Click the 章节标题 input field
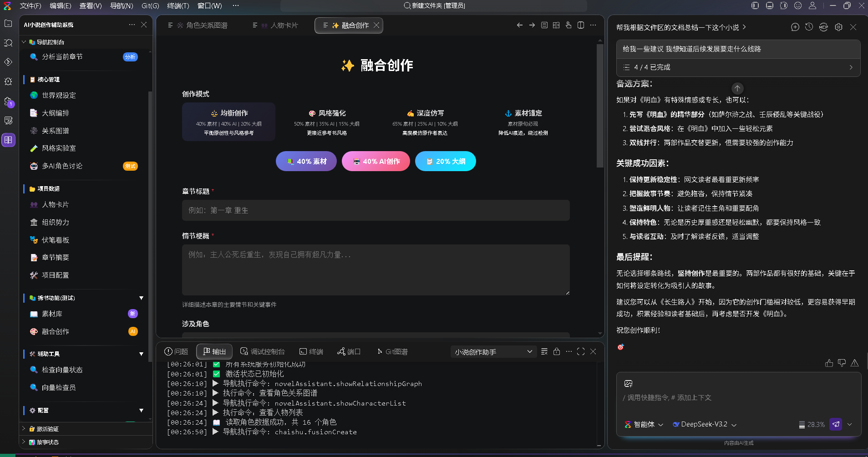868x457 pixels. point(376,210)
